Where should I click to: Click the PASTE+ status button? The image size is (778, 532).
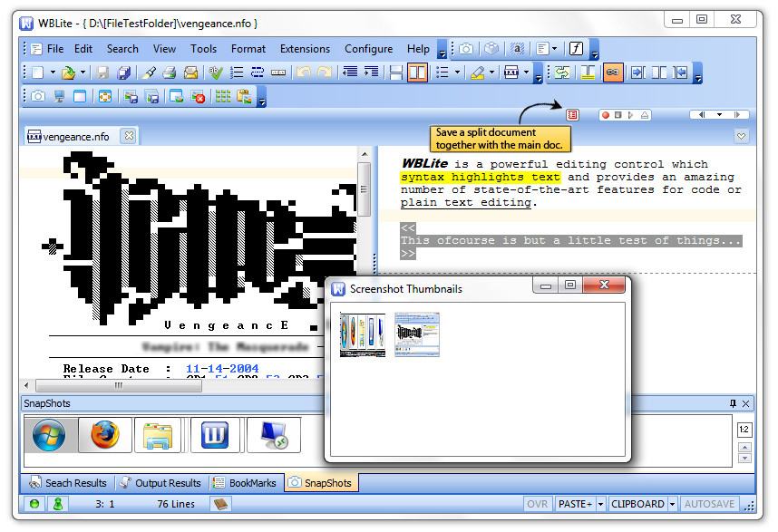click(x=575, y=504)
